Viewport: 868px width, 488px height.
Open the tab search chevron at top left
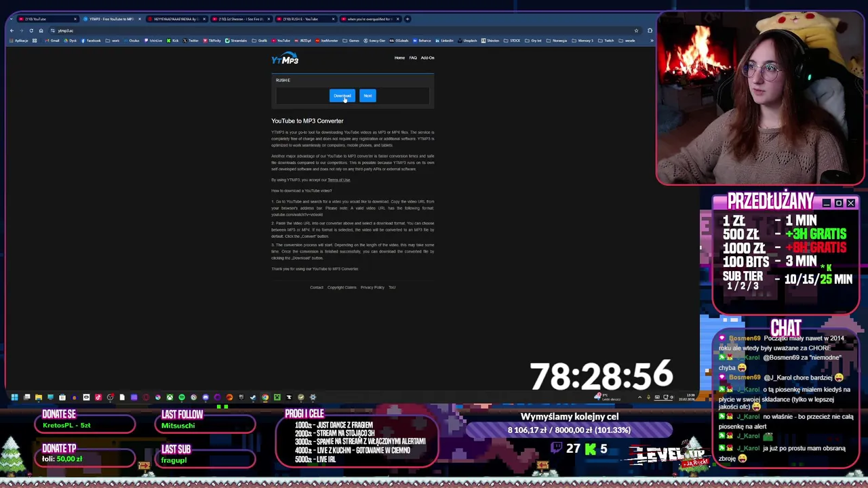[x=12, y=19]
